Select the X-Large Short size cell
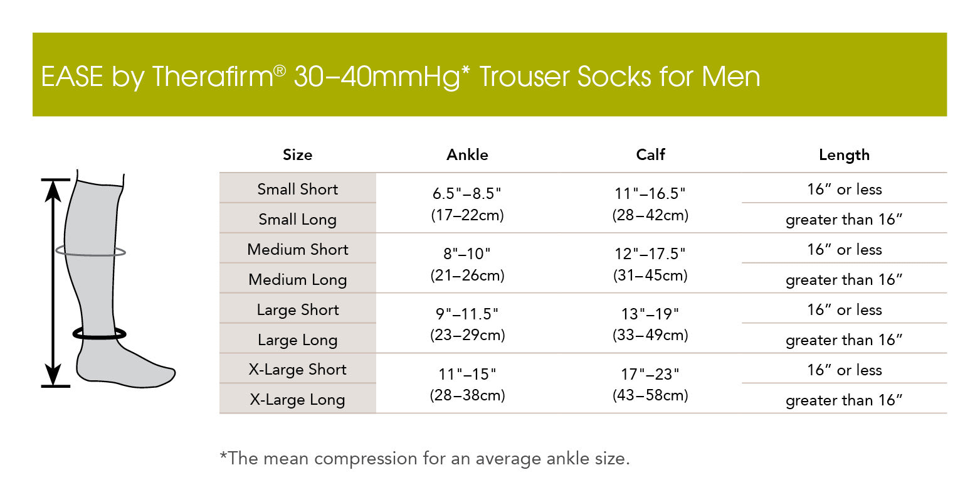 (x=298, y=369)
